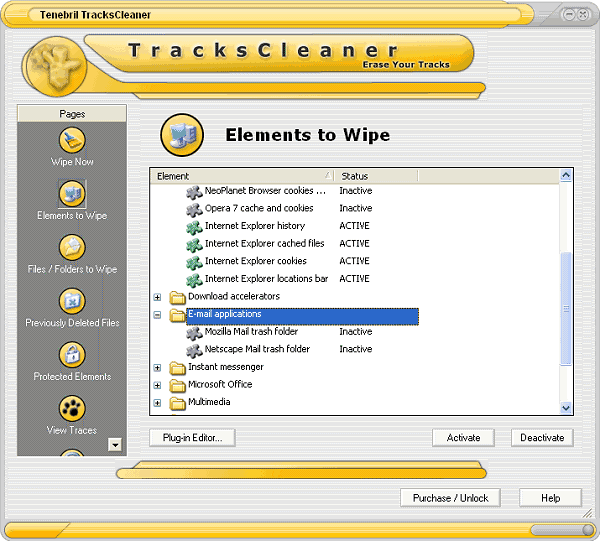The image size is (600, 541).
Task: Open Files / Folders to Wipe icon
Action: click(x=72, y=247)
